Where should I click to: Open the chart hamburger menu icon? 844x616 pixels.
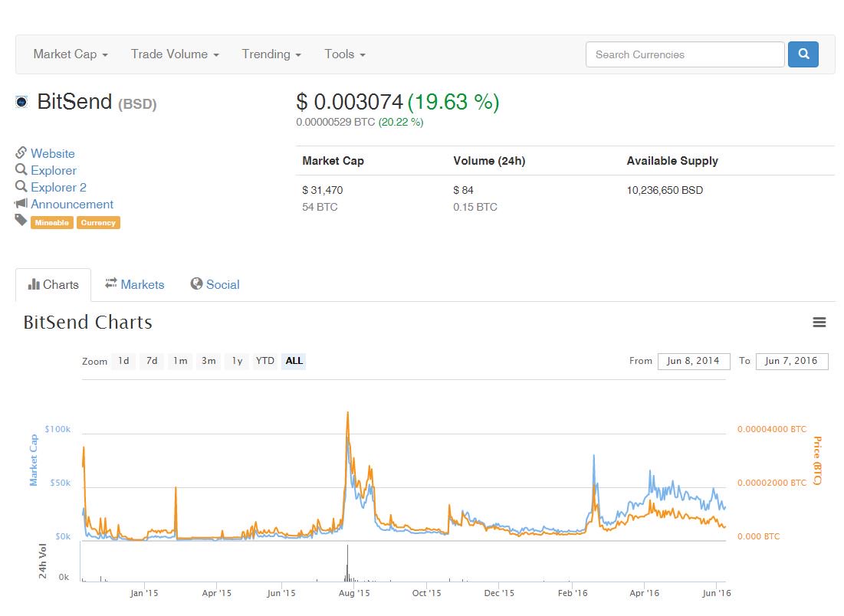coord(819,323)
